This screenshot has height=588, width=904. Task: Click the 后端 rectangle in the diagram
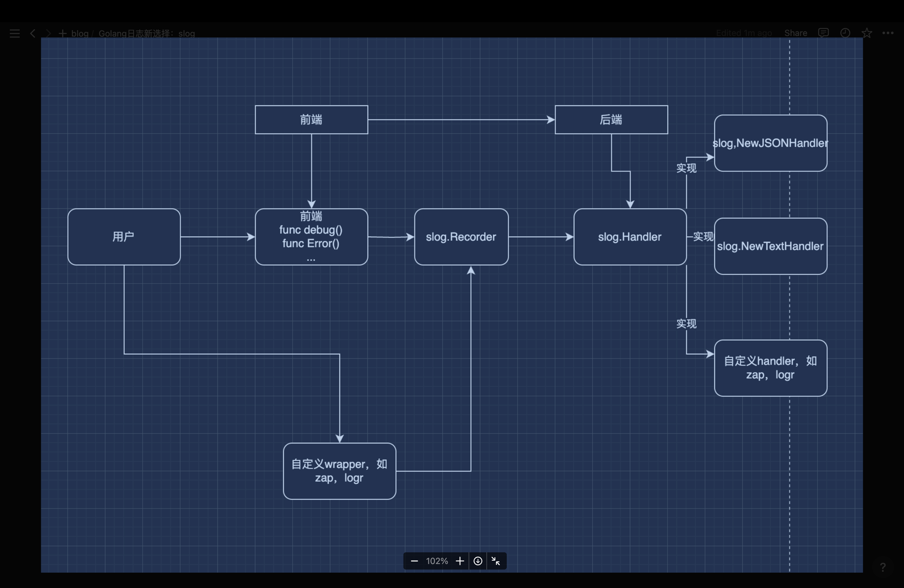coord(611,120)
